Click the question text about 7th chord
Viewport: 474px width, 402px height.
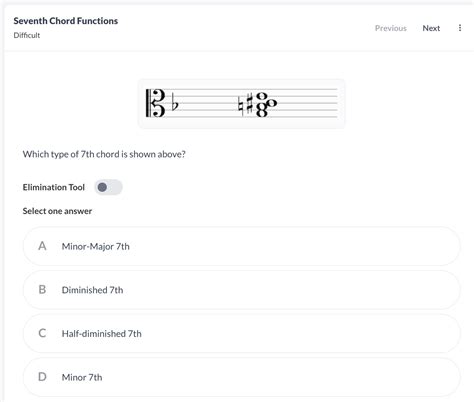[x=104, y=154]
